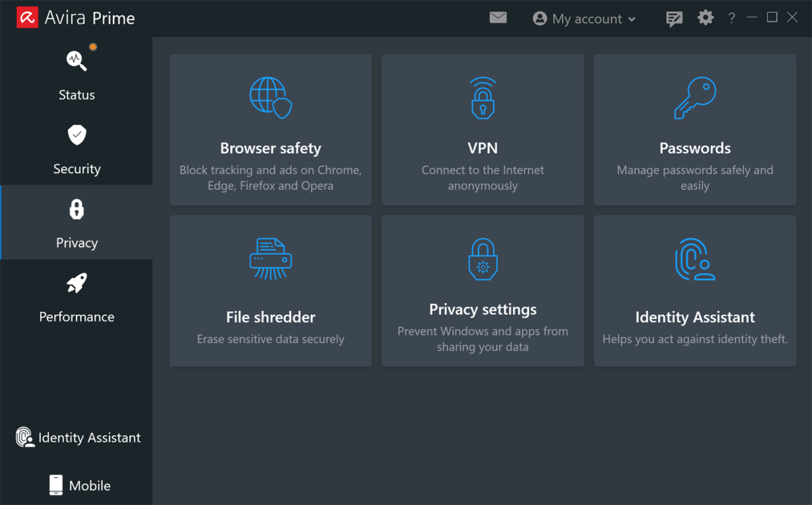Open the VPN card title
The height and width of the screenshot is (505, 812).
tap(483, 148)
